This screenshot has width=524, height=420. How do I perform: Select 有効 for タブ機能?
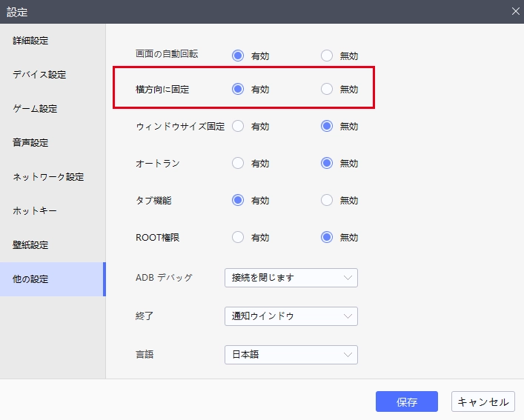pyautogui.click(x=238, y=200)
